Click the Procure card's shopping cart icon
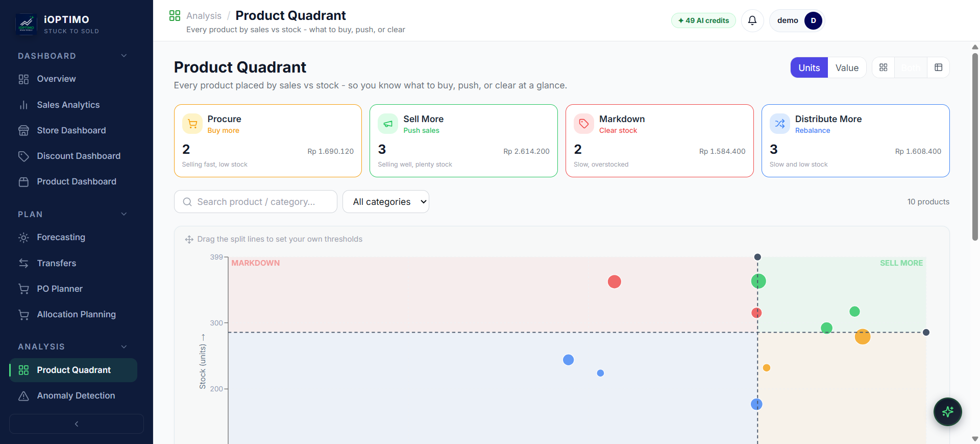 [x=192, y=124]
